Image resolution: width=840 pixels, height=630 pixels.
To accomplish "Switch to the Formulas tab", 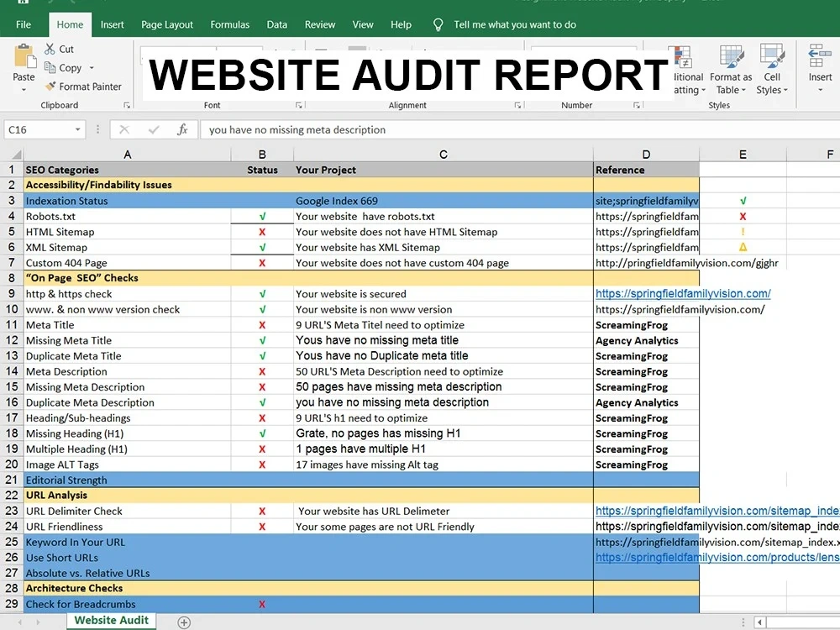I will 230,24.
